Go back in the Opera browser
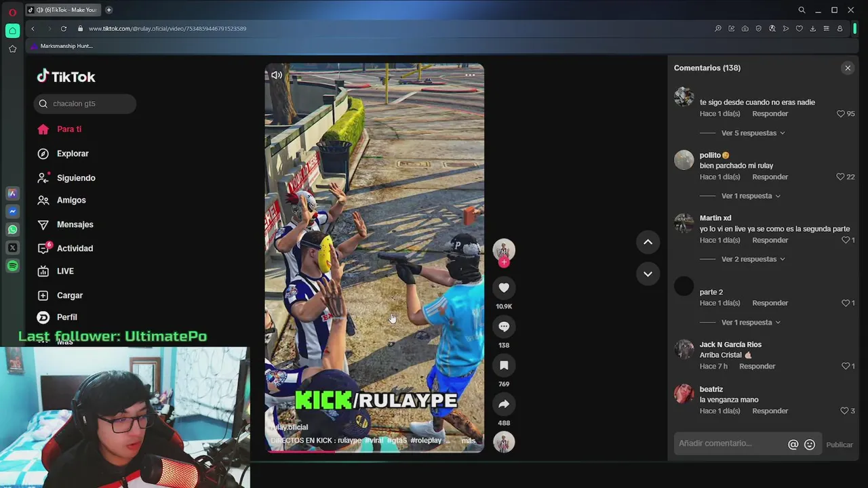Image resolution: width=868 pixels, height=488 pixels. (33, 28)
